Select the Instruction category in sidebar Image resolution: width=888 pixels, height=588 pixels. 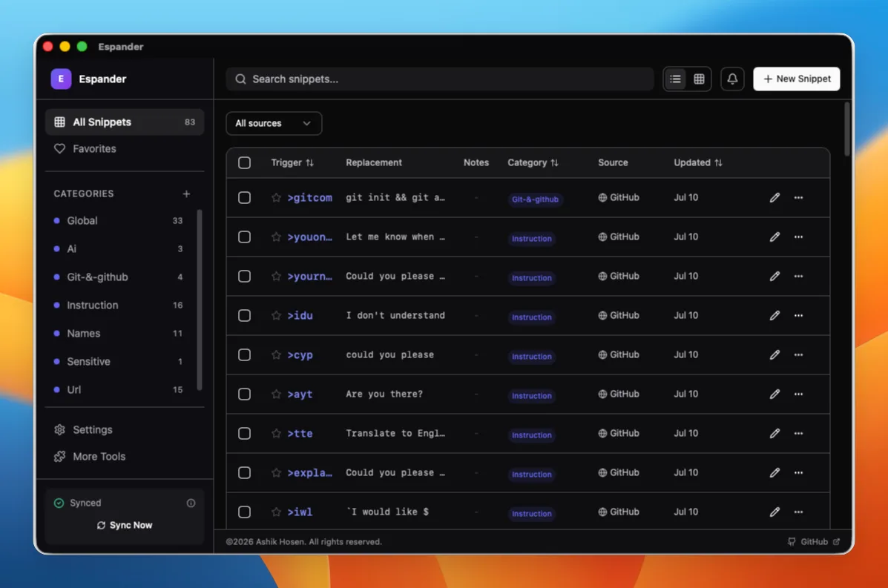click(x=120, y=305)
